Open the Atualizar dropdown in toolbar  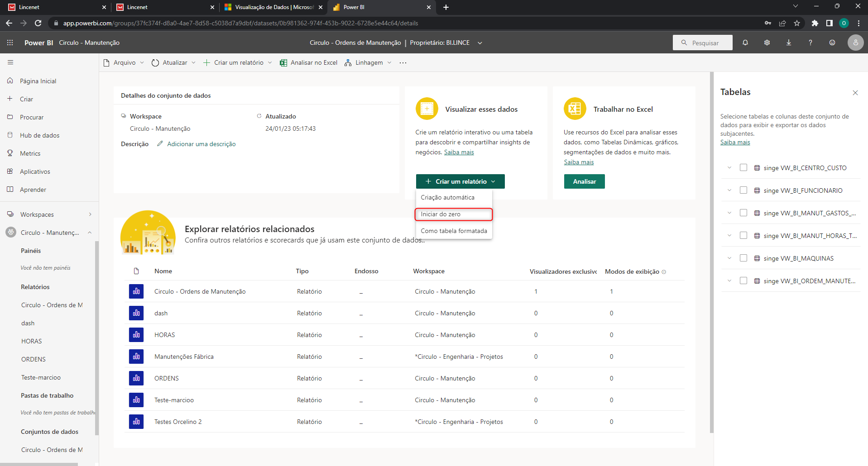[x=173, y=62]
